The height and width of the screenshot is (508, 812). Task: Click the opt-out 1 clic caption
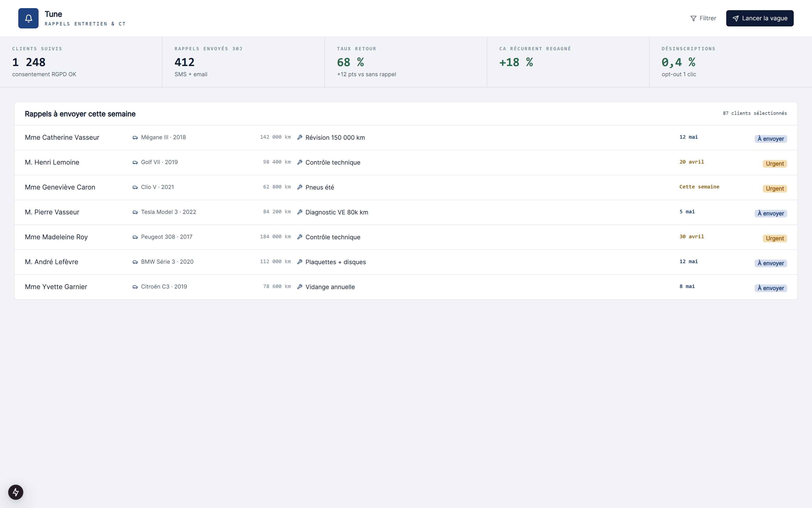[679, 74]
